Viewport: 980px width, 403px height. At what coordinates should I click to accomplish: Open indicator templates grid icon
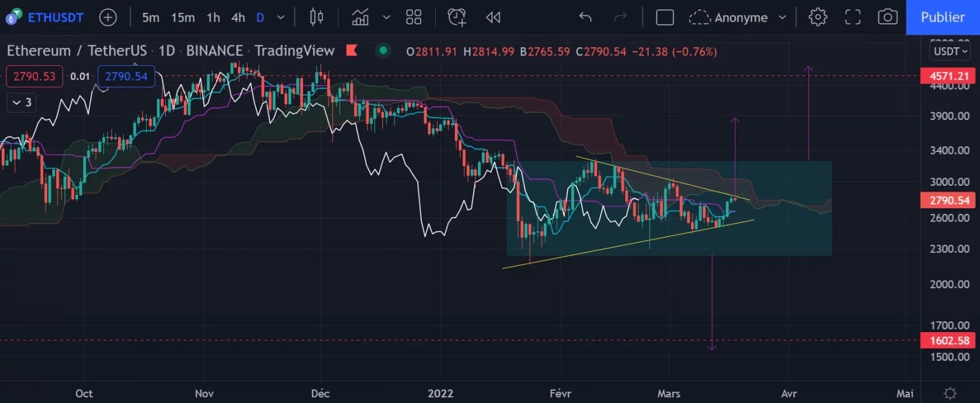pyautogui.click(x=413, y=17)
